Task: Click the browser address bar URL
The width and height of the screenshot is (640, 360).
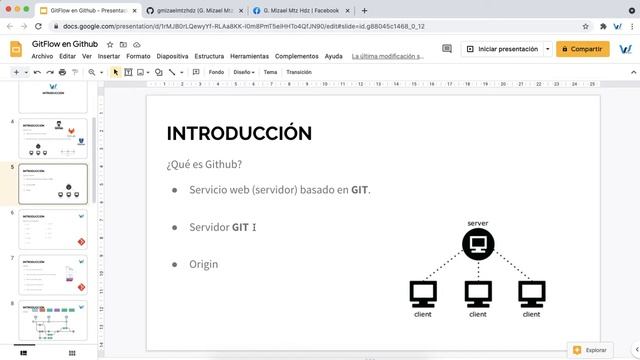Action: (244, 27)
